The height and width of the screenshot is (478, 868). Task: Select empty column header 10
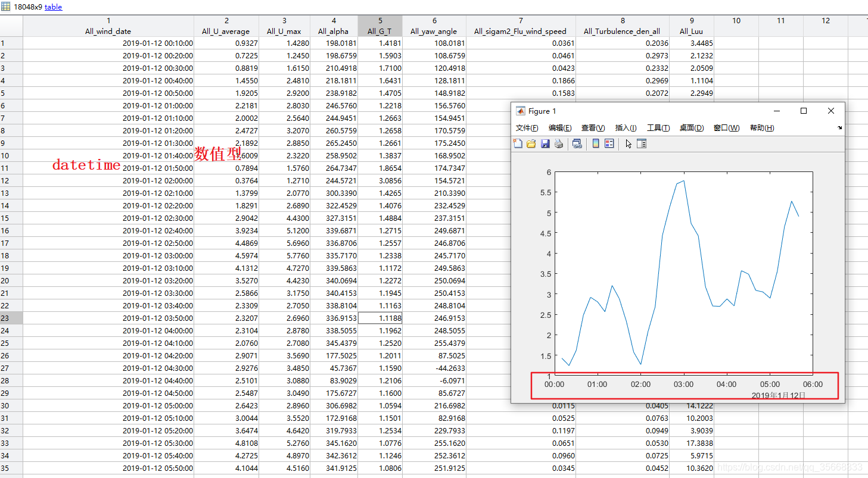736,26
